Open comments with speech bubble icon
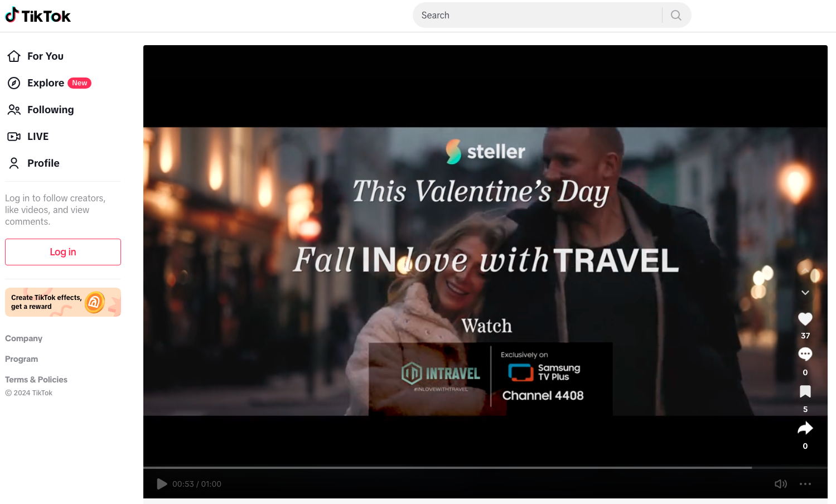The width and height of the screenshot is (836, 504). coord(805,354)
